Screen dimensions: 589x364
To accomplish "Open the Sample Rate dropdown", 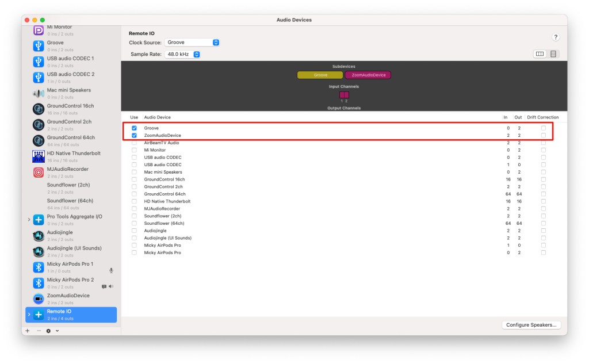I will [182, 54].
